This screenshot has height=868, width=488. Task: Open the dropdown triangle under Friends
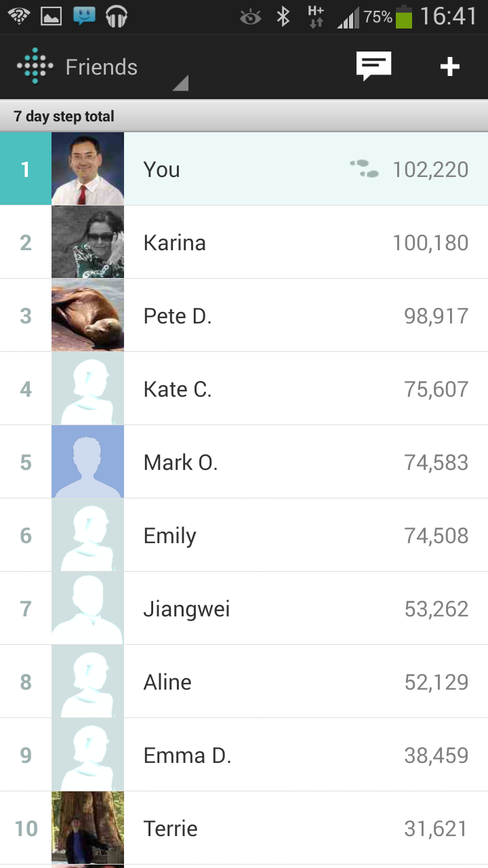click(180, 83)
